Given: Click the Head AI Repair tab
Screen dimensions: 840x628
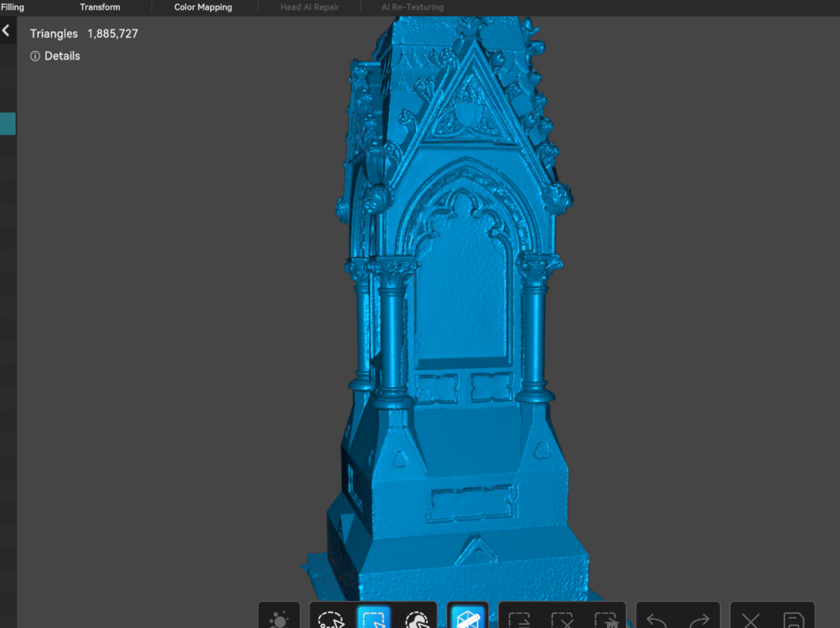Looking at the screenshot, I should [309, 7].
